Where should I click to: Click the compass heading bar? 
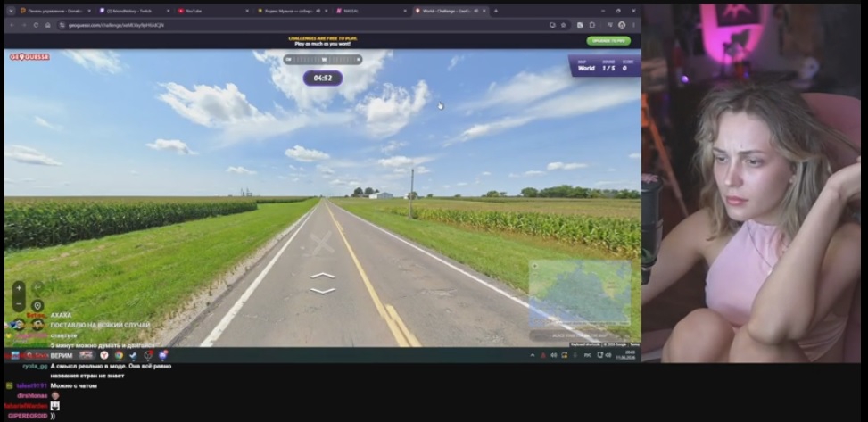[323, 59]
